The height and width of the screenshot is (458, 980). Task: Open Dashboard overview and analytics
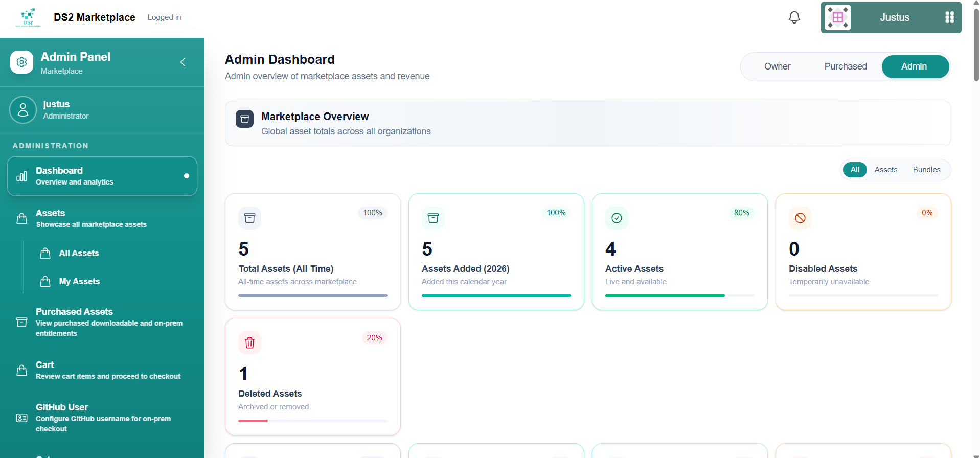tap(102, 176)
